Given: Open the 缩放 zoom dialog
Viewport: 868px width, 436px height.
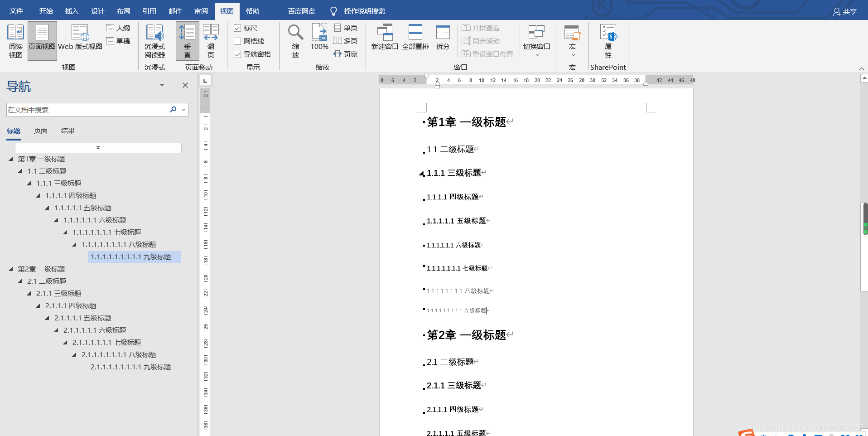Looking at the screenshot, I should (295, 40).
